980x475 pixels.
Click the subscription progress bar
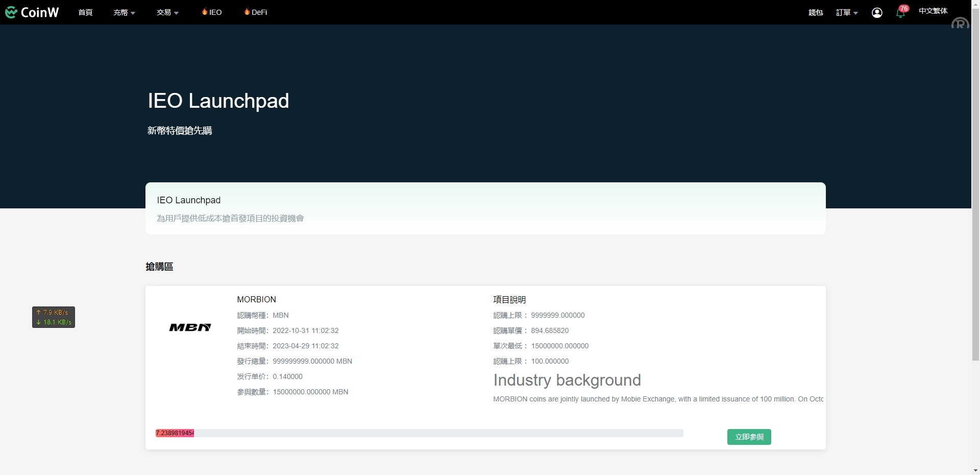(419, 433)
